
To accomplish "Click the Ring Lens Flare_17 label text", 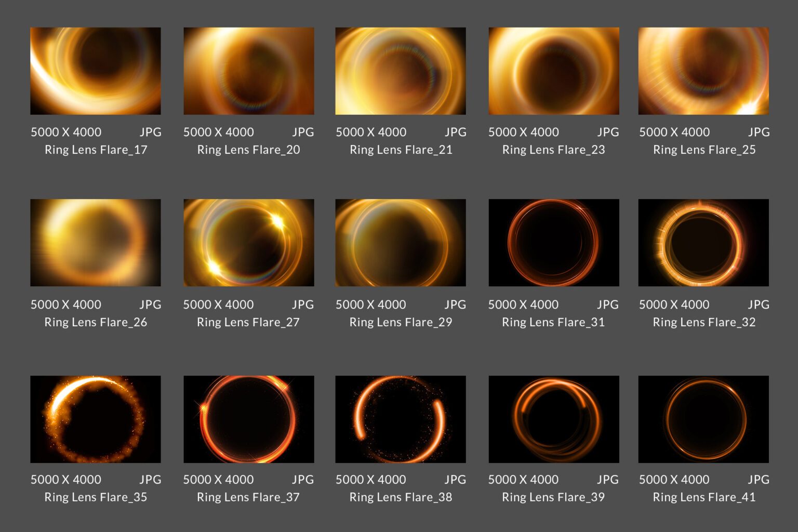I will [x=96, y=150].
